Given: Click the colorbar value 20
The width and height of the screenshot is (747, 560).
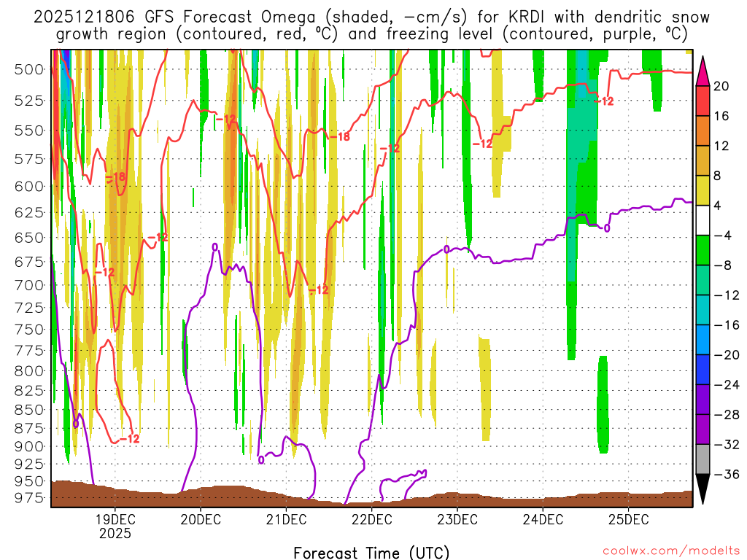Looking at the screenshot, I should click(x=721, y=86).
